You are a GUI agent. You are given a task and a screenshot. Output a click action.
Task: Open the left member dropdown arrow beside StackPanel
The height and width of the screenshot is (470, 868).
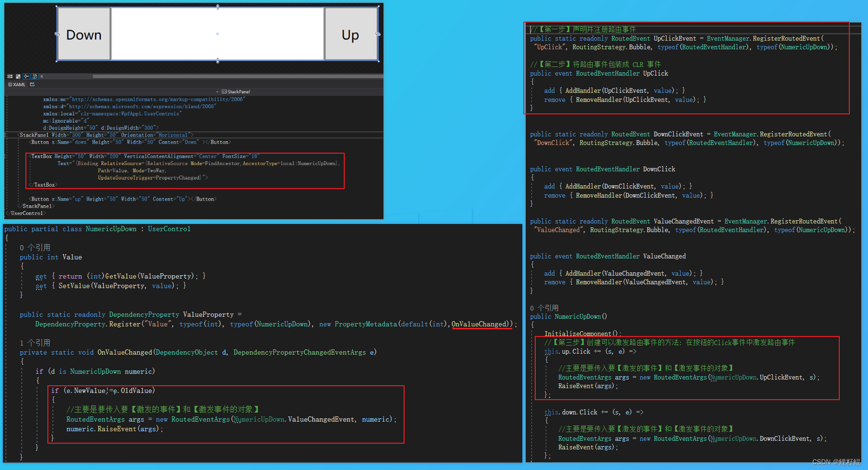click(x=217, y=91)
